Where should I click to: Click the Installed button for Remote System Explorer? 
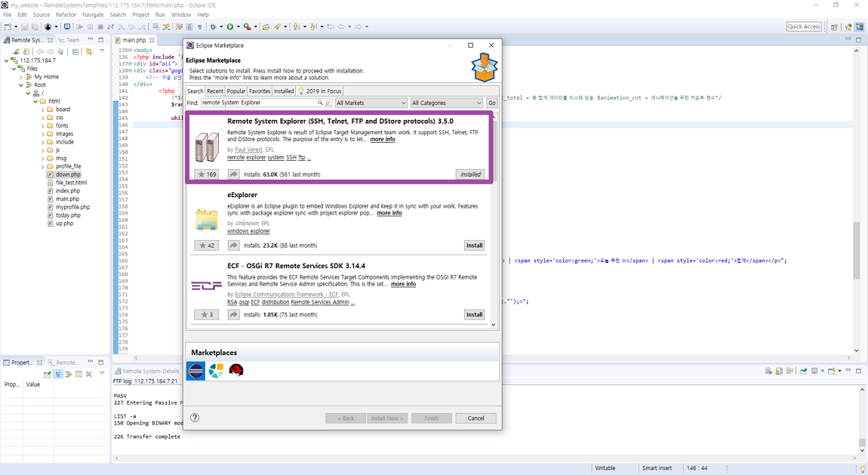pos(470,174)
